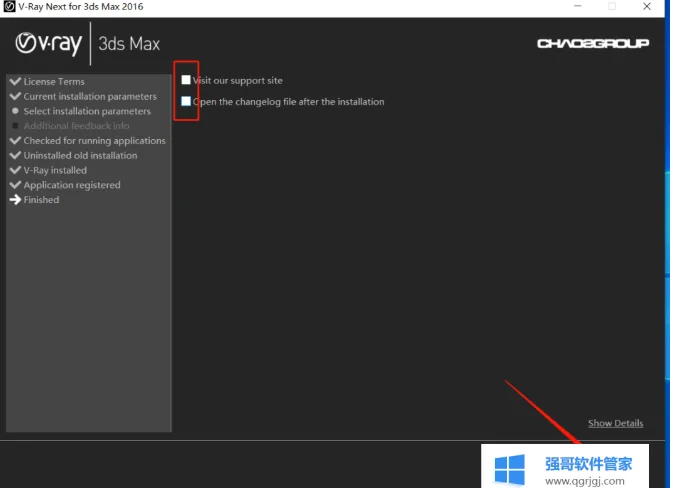Click the V-Ray logo in header
The image size is (673, 488).
click(49, 44)
